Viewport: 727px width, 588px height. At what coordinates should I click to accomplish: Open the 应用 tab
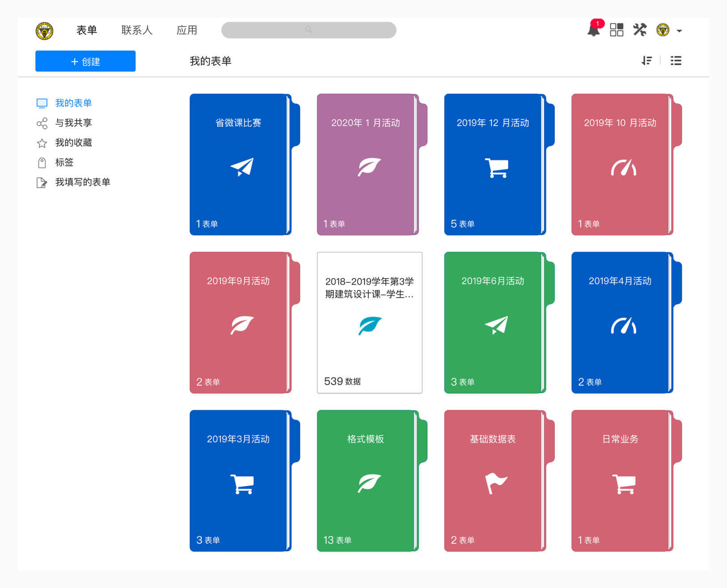click(187, 30)
